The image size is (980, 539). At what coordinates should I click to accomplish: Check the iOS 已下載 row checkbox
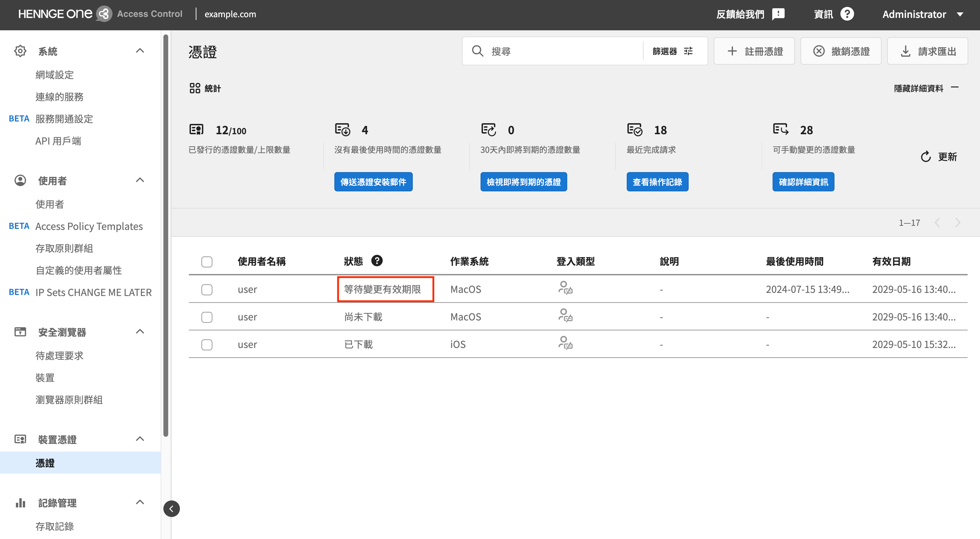[207, 345]
